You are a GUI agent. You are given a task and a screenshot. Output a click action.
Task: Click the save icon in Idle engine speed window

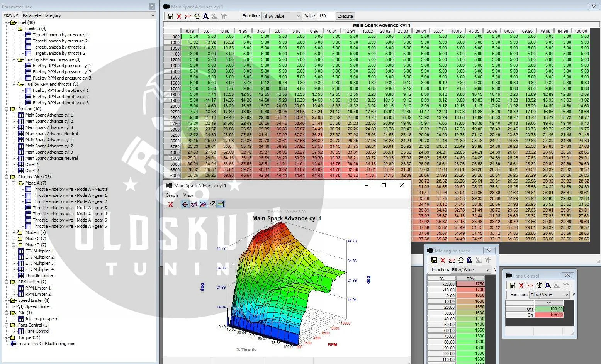[434, 261]
